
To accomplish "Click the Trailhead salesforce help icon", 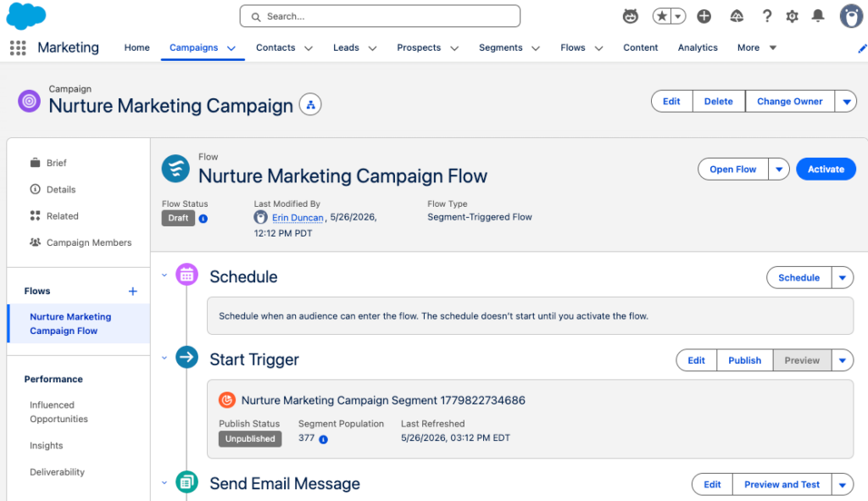I will point(737,16).
